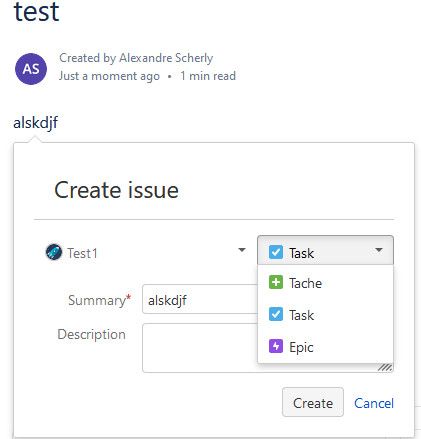Click the Create button
Viewport: 421px width, 439px height.
pyautogui.click(x=313, y=402)
